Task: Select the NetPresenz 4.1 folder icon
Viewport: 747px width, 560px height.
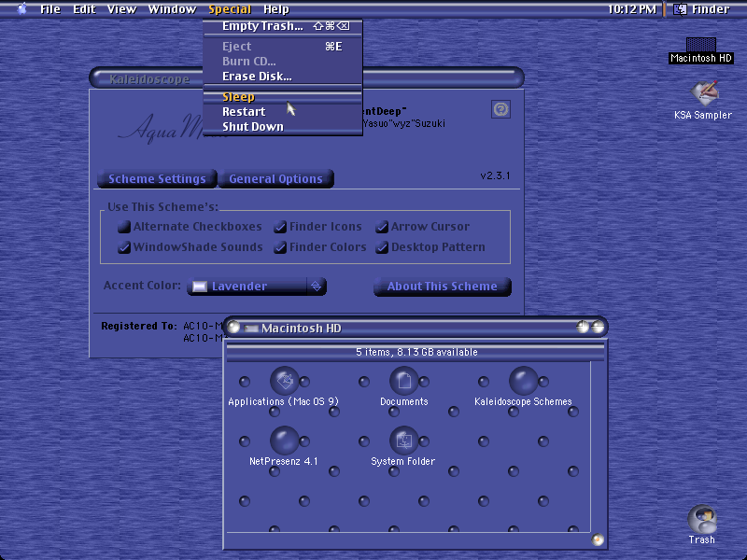Action: click(x=285, y=441)
